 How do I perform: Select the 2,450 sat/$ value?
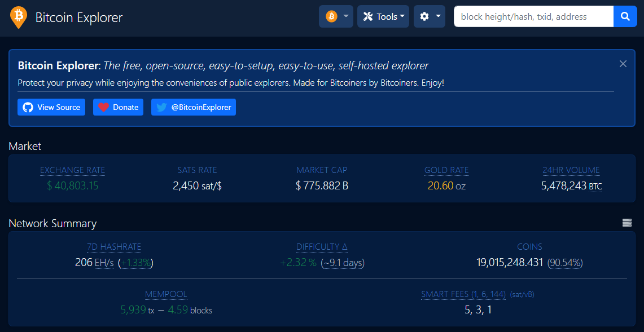197,186
